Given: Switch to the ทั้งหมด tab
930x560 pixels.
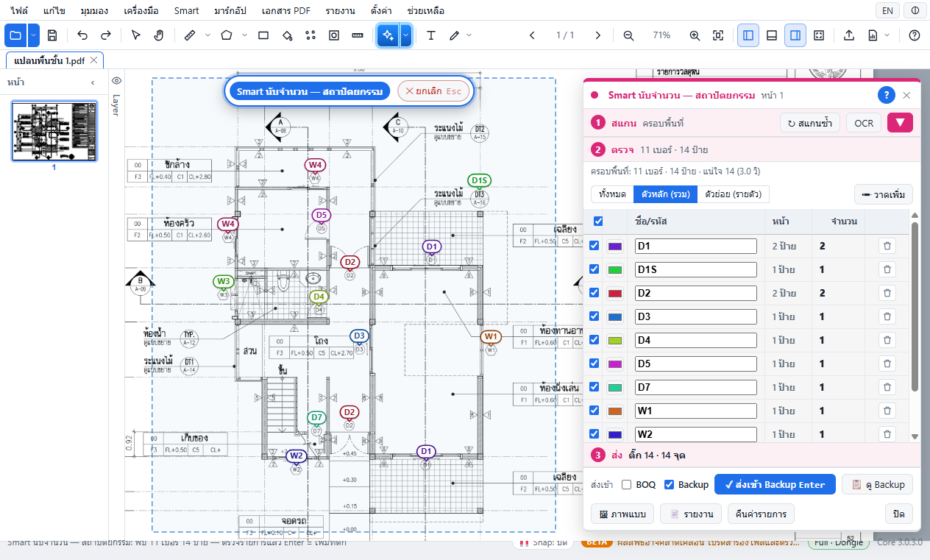Looking at the screenshot, I should click(612, 194).
